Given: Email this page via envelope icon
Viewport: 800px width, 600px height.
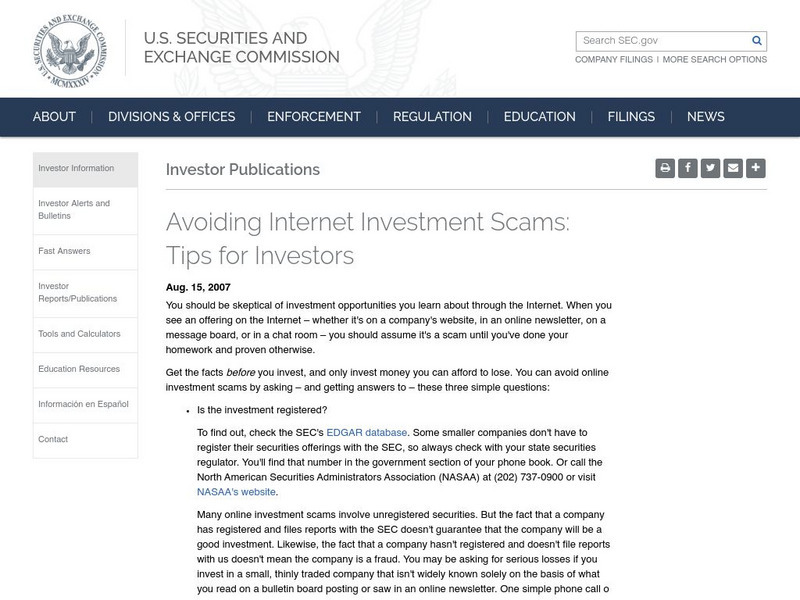Looking at the screenshot, I should 733,168.
